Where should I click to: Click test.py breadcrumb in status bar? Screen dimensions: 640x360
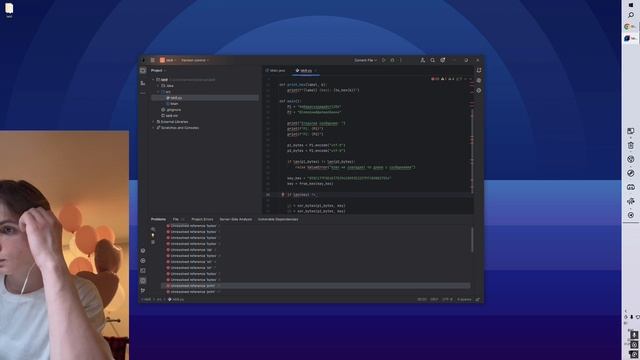click(x=176, y=300)
